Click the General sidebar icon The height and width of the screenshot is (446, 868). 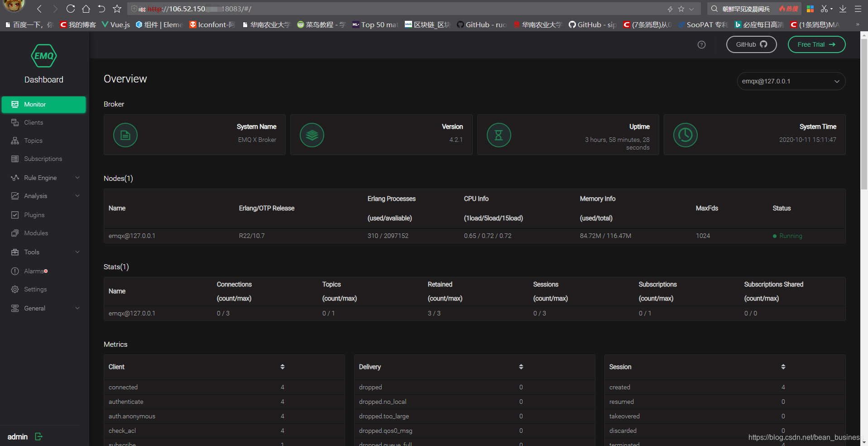(x=15, y=308)
